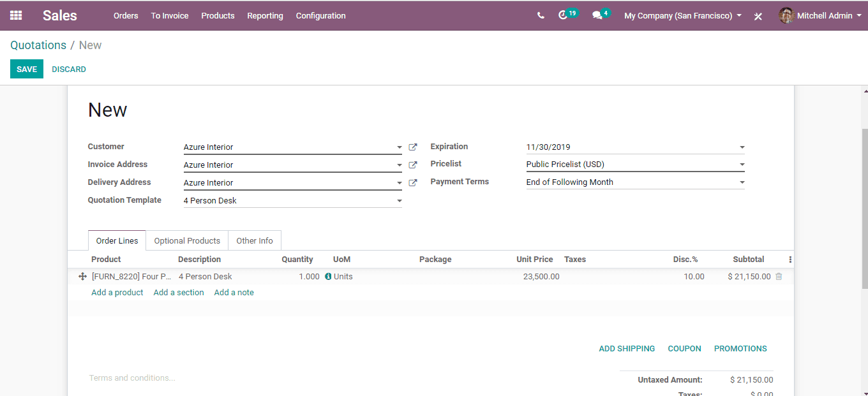Open the Payment Terms dropdown
This screenshot has width=868, height=396.
(742, 182)
